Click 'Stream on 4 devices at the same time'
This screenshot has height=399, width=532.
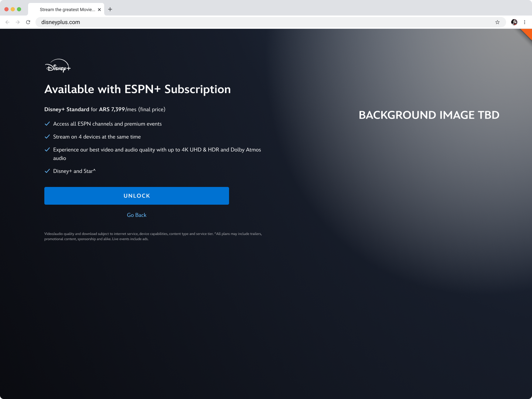[97, 137]
